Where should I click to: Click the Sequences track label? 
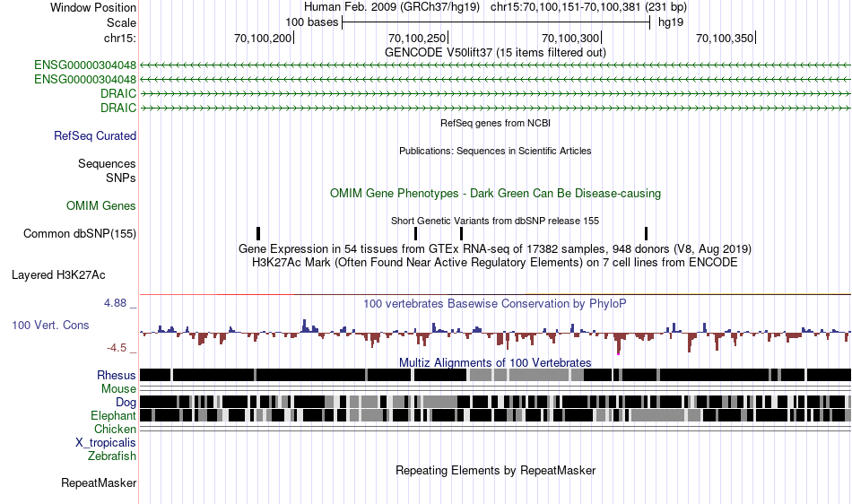click(107, 163)
